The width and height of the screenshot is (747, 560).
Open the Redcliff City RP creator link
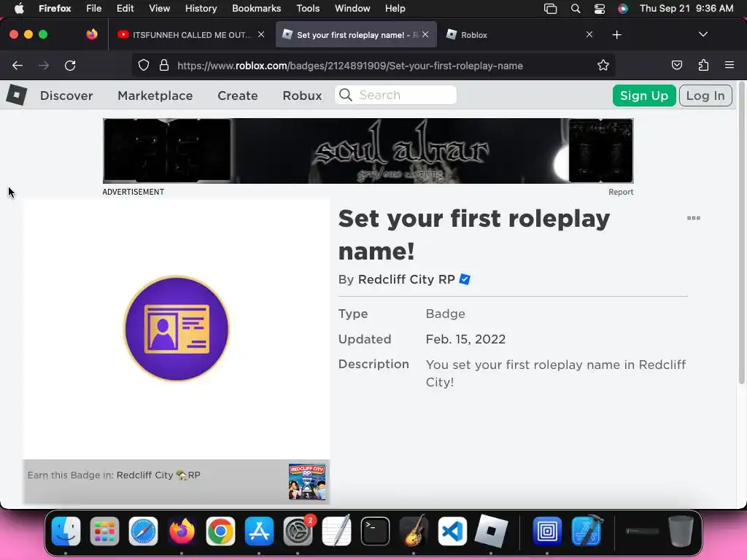click(x=406, y=279)
